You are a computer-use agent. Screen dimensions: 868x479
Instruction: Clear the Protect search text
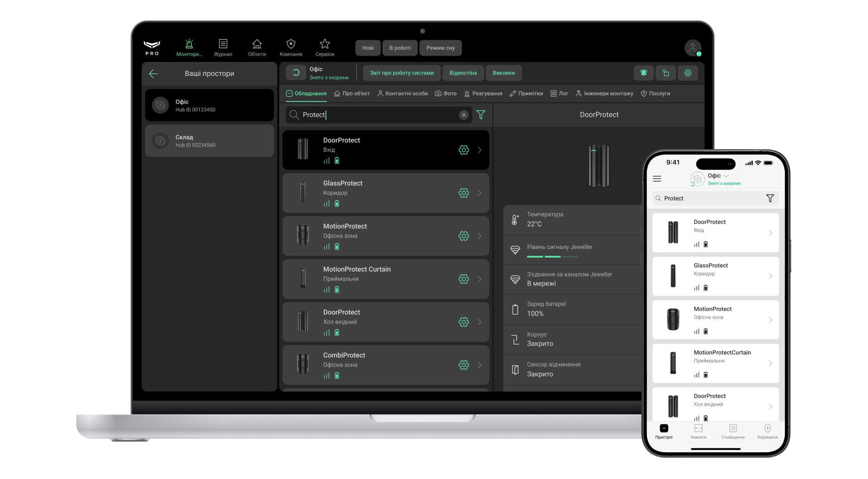tap(463, 115)
